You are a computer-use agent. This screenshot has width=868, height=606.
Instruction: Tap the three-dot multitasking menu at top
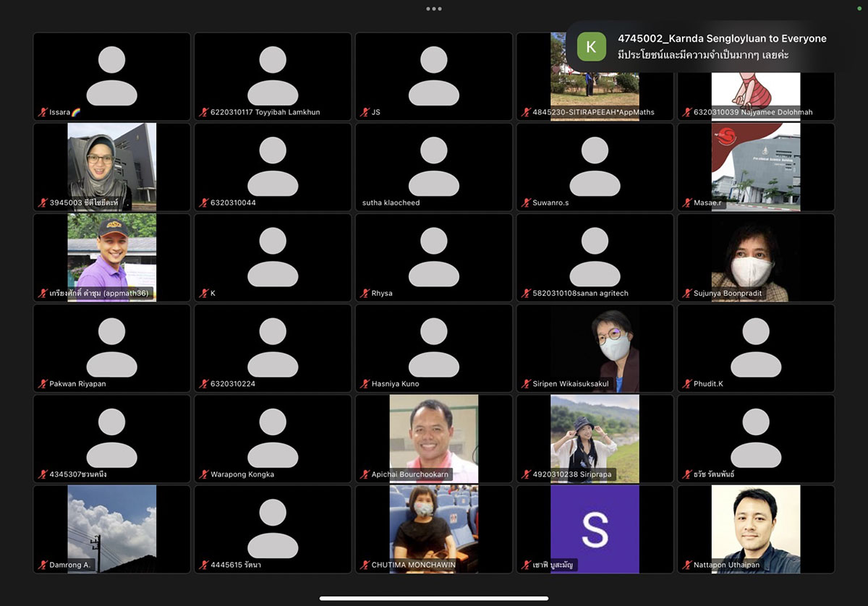433,9
